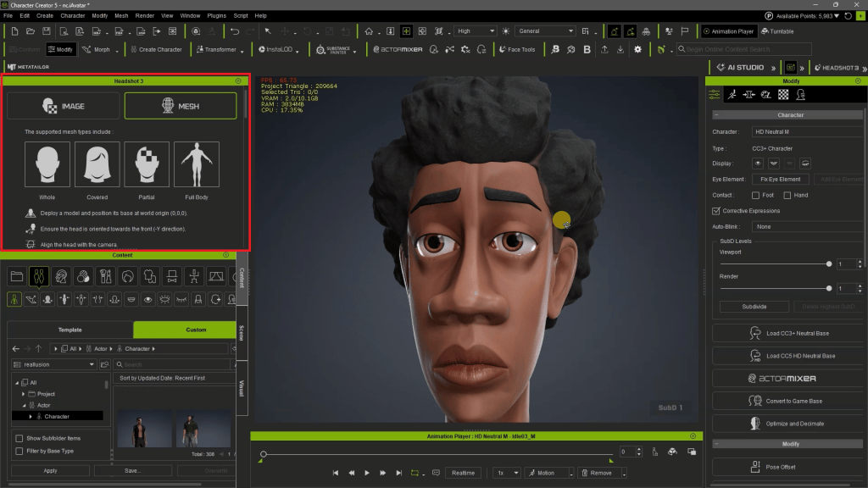868x488 pixels.
Task: Open the Render menu
Action: 144,15
